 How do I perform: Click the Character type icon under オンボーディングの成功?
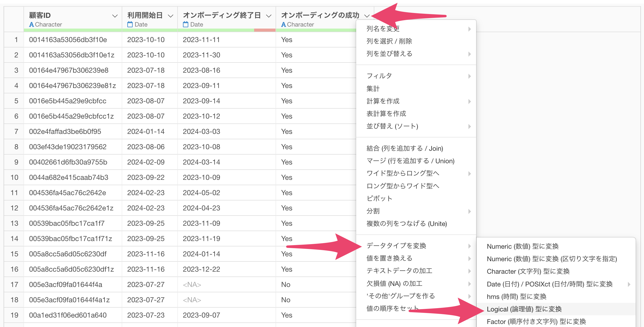pos(283,24)
